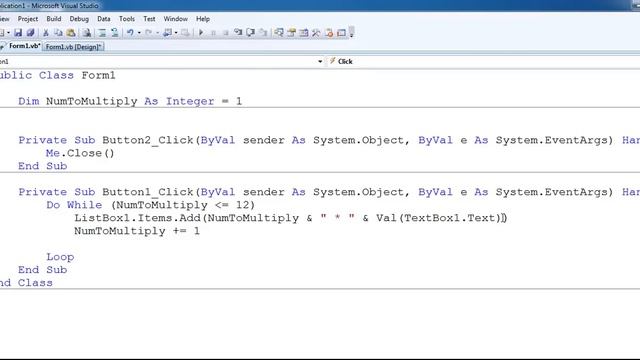Click the Undo arrow icon
Image resolution: width=640 pixels, height=360 pixels.
(x=130, y=33)
